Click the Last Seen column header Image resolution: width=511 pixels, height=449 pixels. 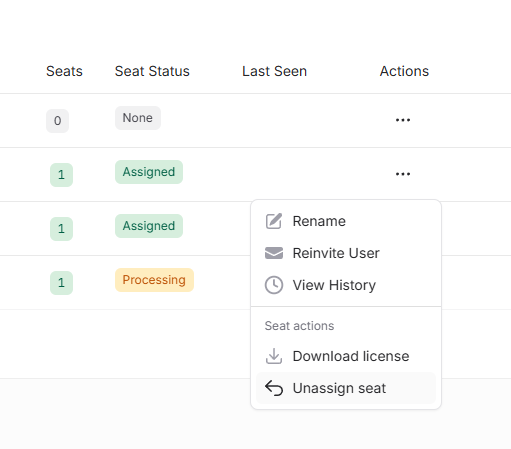[274, 71]
